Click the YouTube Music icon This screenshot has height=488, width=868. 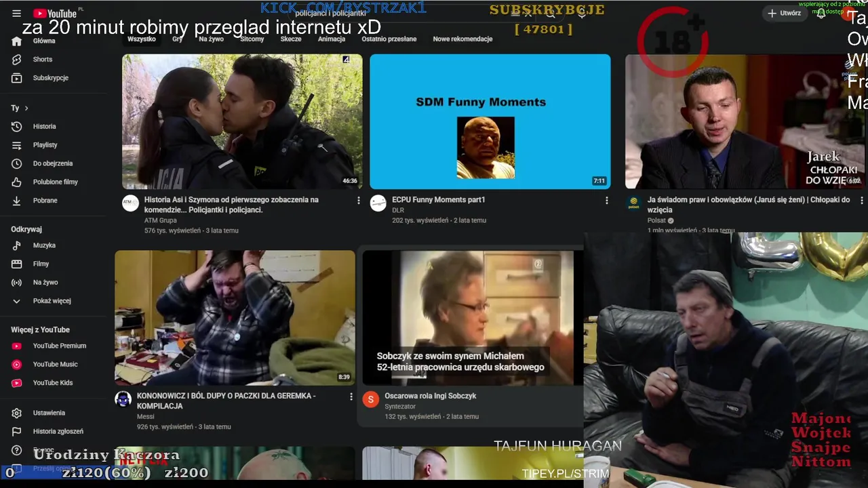[17, 365]
